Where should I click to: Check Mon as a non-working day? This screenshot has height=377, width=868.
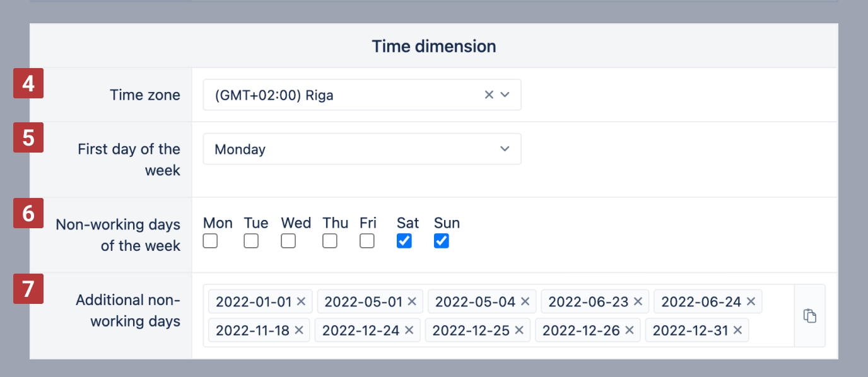210,241
